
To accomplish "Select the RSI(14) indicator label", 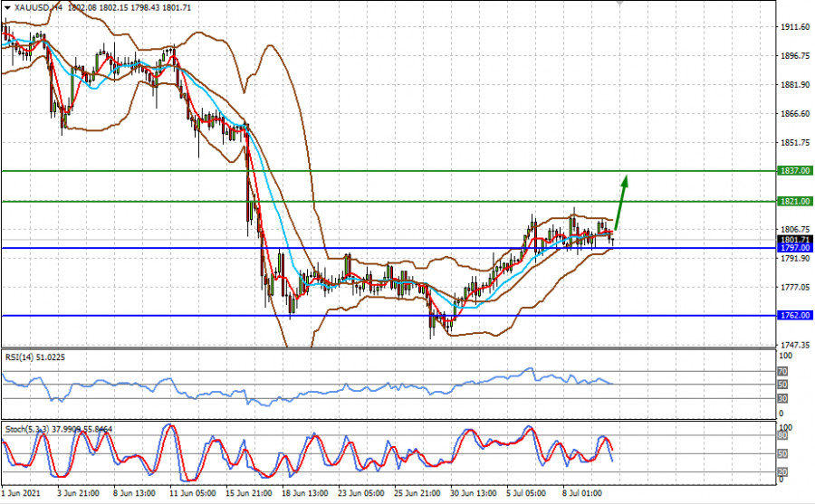I will tap(22, 357).
